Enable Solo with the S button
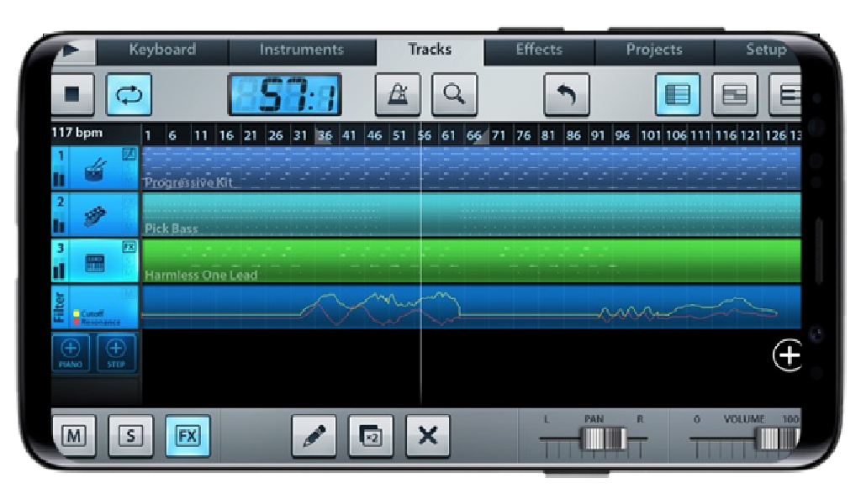 129,436
